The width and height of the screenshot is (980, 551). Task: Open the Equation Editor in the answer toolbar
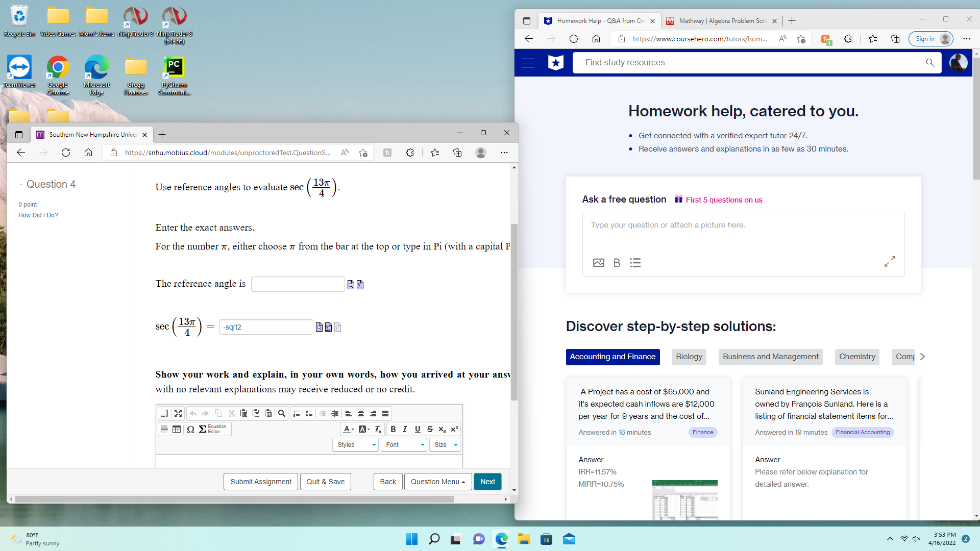tap(209, 429)
